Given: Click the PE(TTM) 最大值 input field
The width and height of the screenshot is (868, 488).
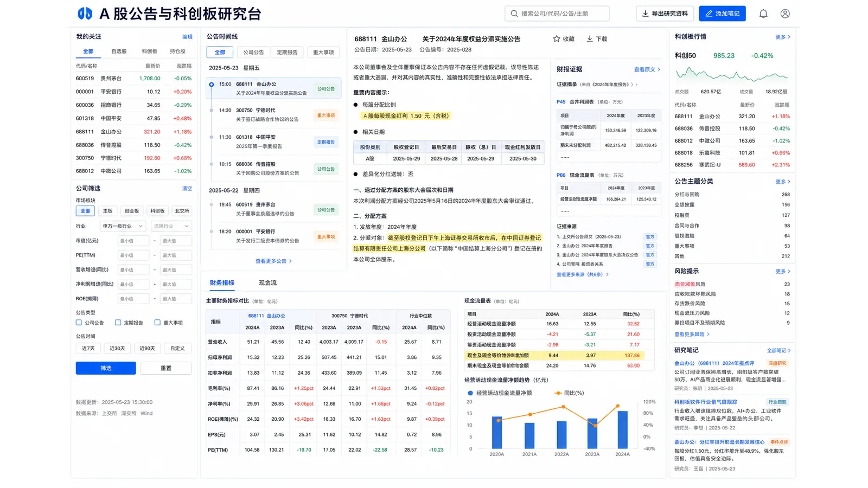Looking at the screenshot, I should pyautogui.click(x=176, y=255).
